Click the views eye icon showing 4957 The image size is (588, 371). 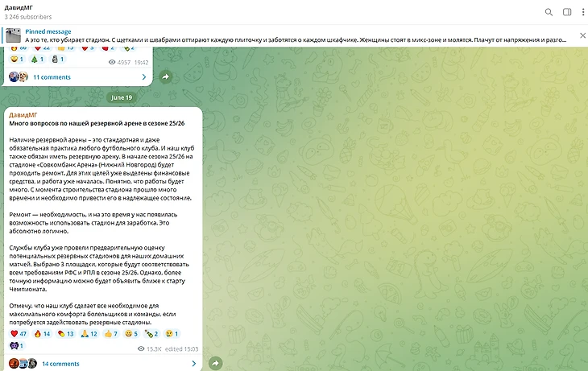pos(112,62)
